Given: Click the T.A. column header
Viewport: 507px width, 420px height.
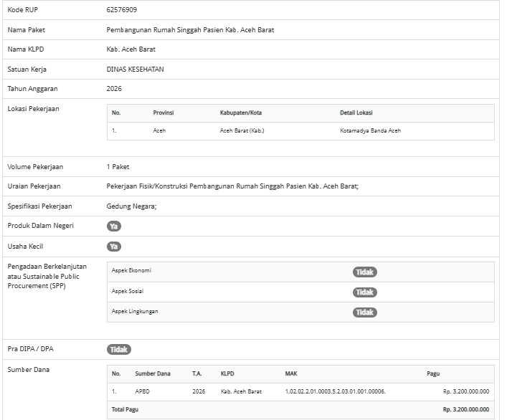Looking at the screenshot, I should coord(197,374).
